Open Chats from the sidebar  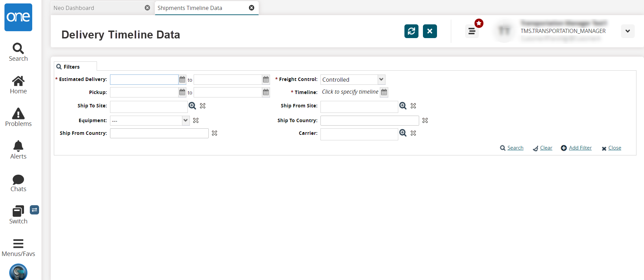coord(18,183)
